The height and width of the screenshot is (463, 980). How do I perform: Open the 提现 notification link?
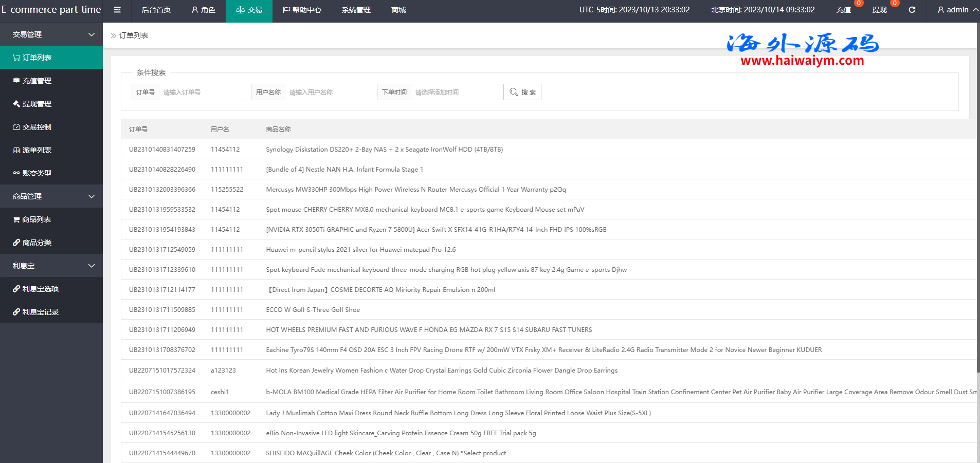click(x=879, y=10)
